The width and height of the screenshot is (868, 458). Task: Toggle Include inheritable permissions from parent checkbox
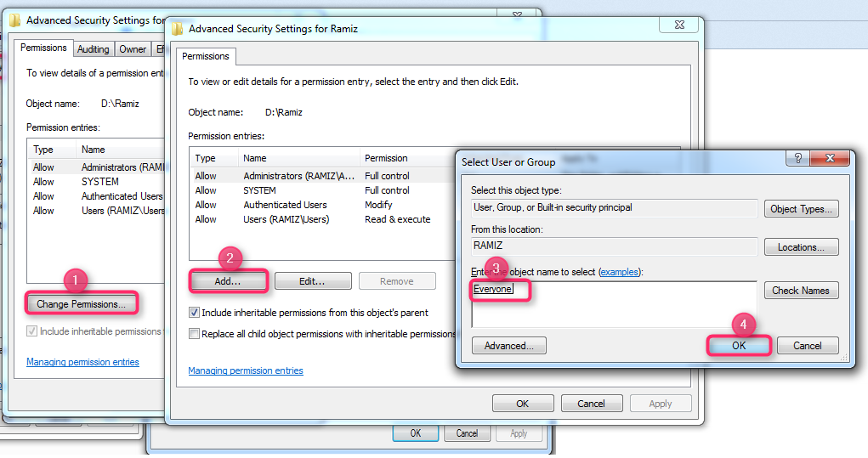point(195,313)
